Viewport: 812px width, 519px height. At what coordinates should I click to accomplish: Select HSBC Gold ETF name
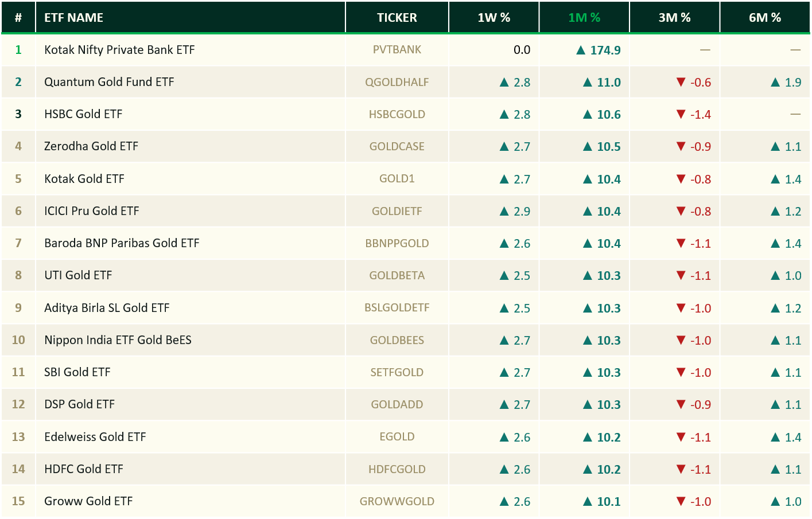pyautogui.click(x=83, y=114)
